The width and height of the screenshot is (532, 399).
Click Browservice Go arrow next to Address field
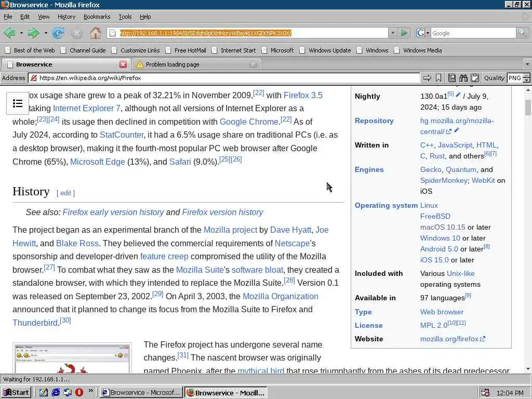(427, 78)
